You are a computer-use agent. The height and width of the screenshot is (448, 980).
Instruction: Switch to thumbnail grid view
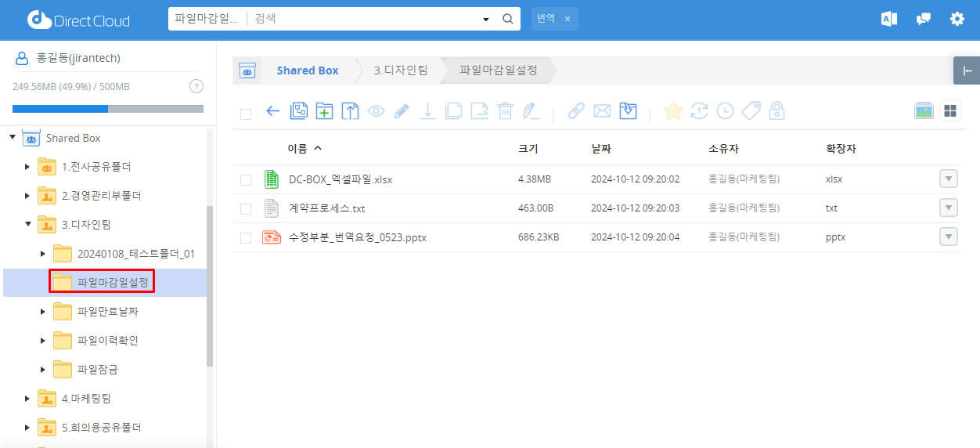tap(950, 111)
